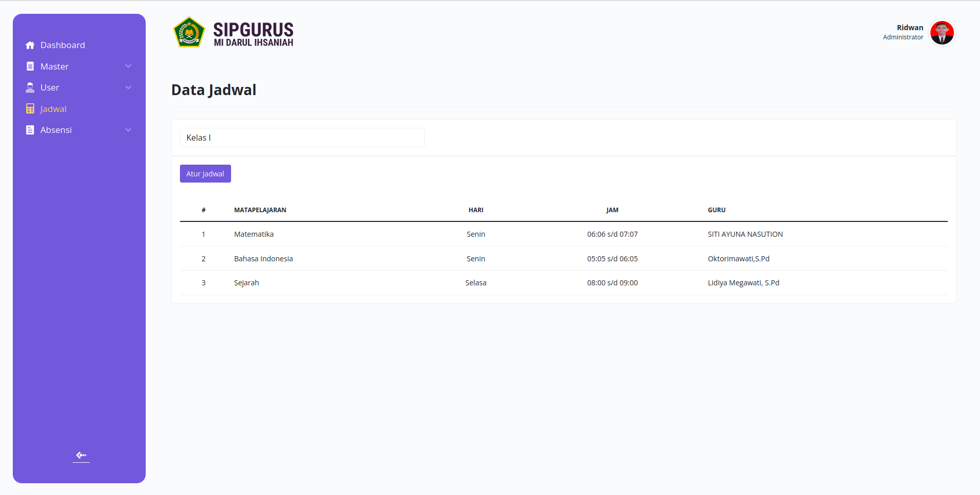This screenshot has height=495, width=980.
Task: Expand the Master submenu chevron
Action: pos(128,66)
